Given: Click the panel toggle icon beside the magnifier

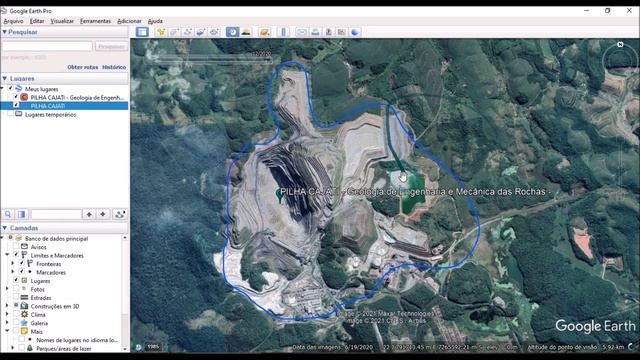Looking at the screenshot, I should (21, 214).
